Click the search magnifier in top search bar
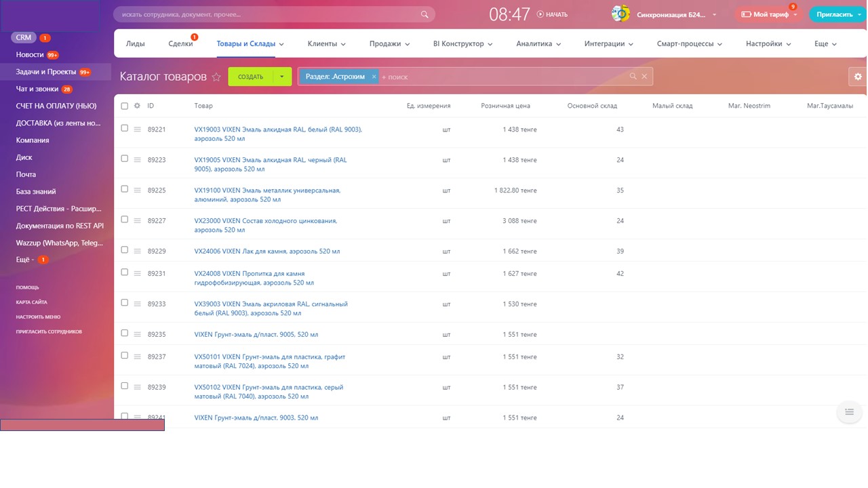 (425, 14)
